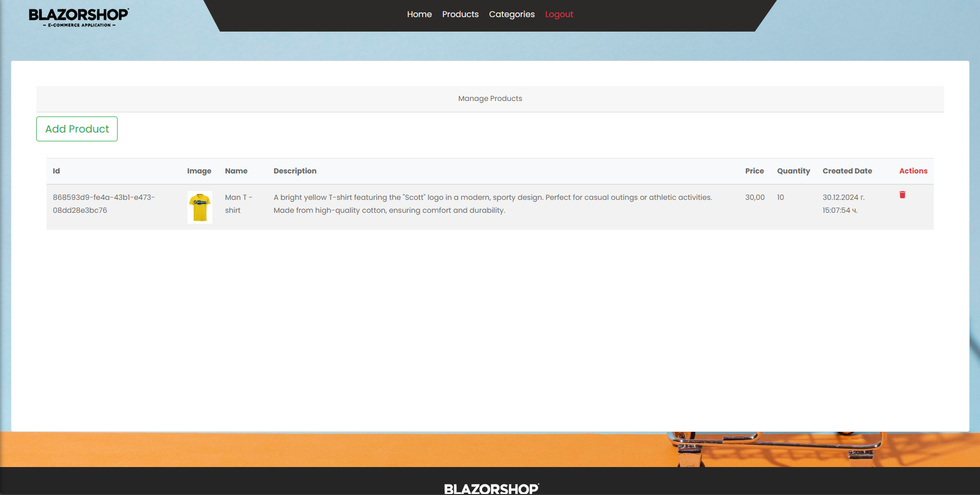Click the 'Manage Products' heading text
The height and width of the screenshot is (495, 980).
coord(490,98)
